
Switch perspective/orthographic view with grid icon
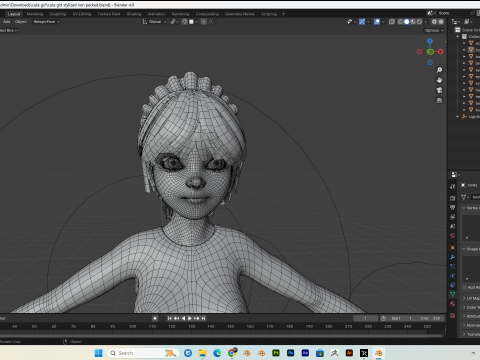[x=439, y=100]
